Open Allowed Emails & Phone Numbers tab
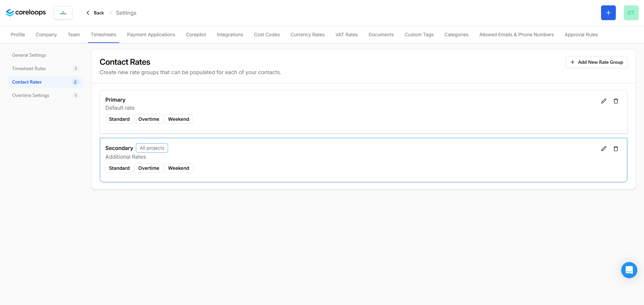644x305 pixels. coord(516,35)
